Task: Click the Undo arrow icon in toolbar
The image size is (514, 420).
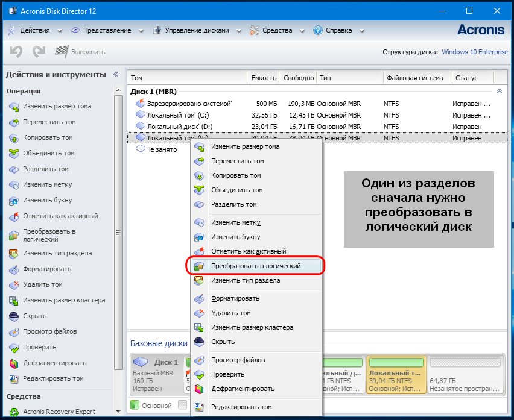Action: 16,52
